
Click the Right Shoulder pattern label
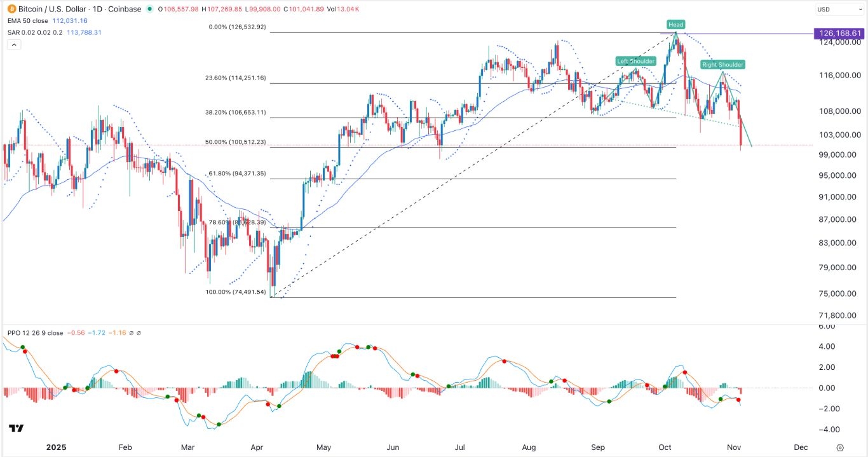coord(722,64)
